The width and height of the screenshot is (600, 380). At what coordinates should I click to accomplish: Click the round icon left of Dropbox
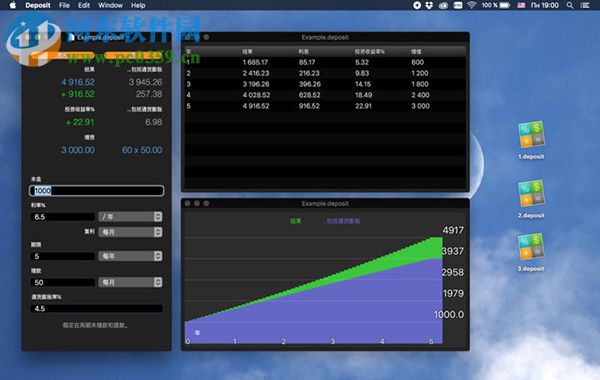point(417,5)
